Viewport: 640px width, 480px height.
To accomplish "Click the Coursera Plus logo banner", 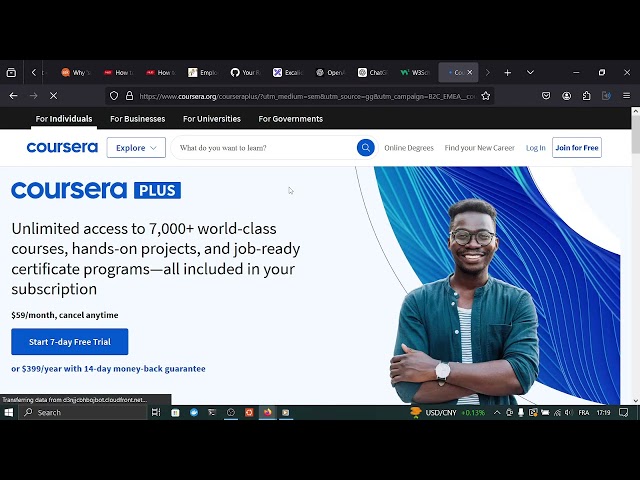I will (96, 190).
